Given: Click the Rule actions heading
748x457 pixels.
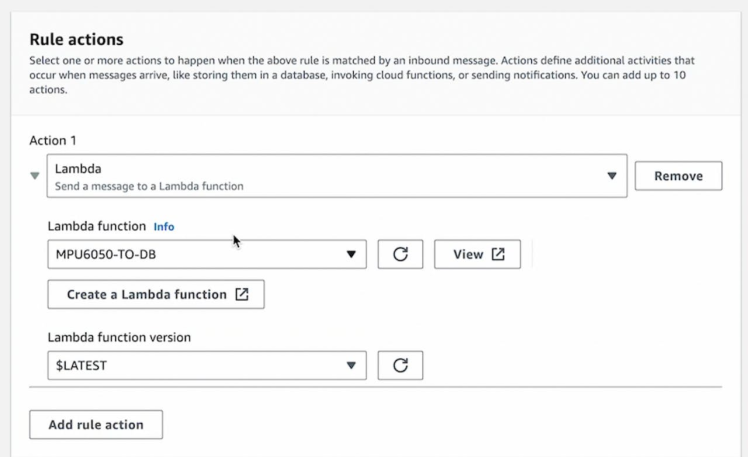Looking at the screenshot, I should [76, 40].
